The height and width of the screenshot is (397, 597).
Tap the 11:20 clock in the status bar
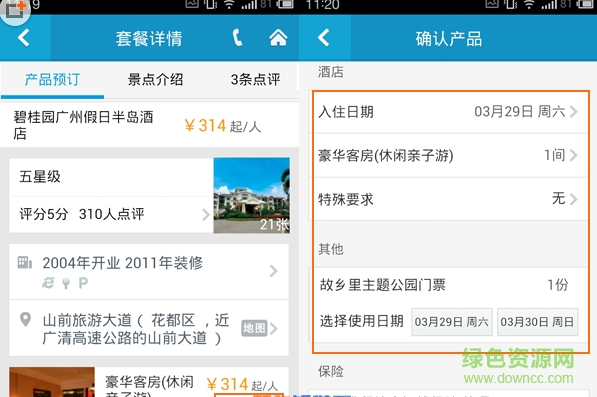click(x=322, y=5)
